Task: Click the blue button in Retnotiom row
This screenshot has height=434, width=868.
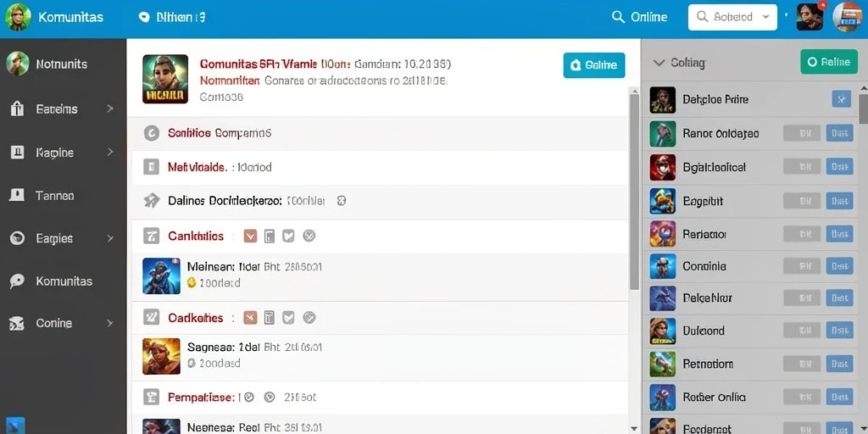Action: (x=839, y=364)
